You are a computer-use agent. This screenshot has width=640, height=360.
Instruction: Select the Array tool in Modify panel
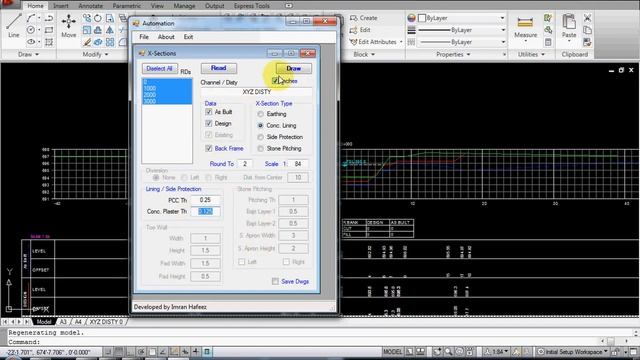click(110, 42)
